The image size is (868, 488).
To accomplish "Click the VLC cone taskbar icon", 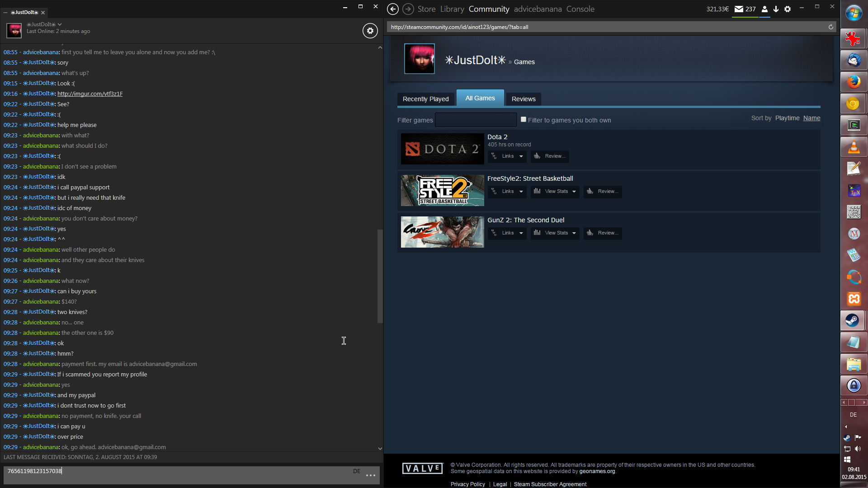I will (853, 147).
